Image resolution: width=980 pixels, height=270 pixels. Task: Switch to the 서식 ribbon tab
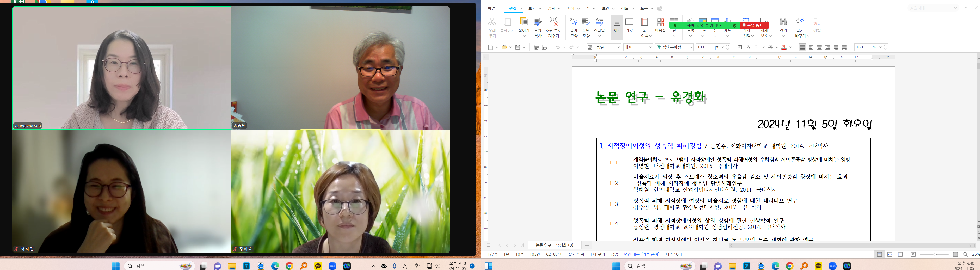(571, 8)
